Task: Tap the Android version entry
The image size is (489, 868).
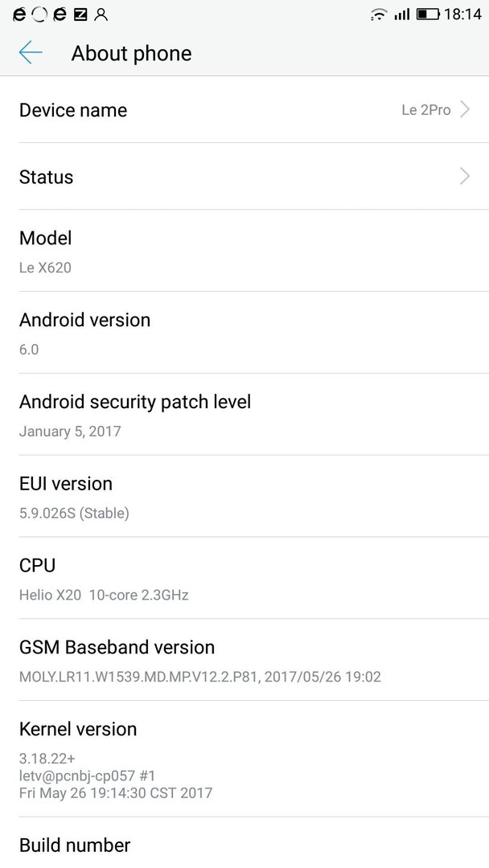Action: (x=244, y=333)
